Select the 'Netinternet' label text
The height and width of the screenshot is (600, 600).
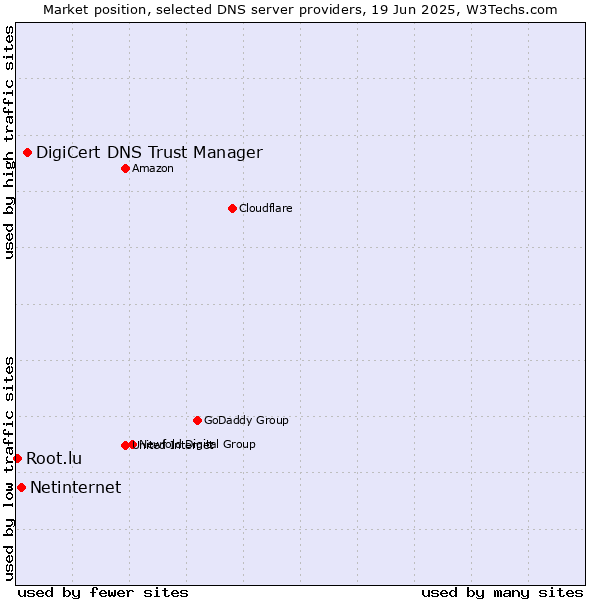coord(76,488)
